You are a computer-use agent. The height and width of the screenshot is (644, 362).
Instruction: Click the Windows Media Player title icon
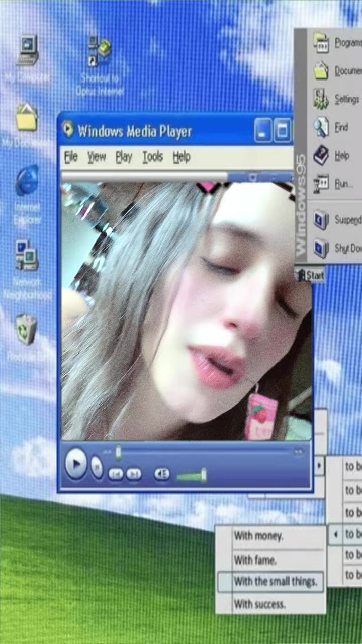point(67,130)
